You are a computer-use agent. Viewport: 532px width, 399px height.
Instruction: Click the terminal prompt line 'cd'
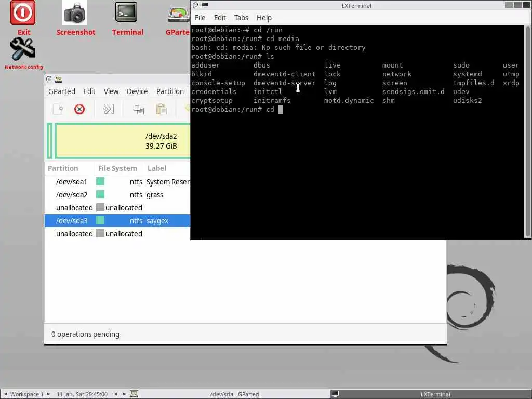(x=237, y=109)
